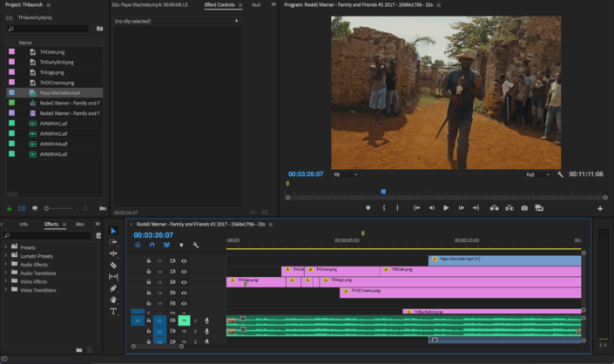Toggle Linked Selection in timeline

coord(166,246)
